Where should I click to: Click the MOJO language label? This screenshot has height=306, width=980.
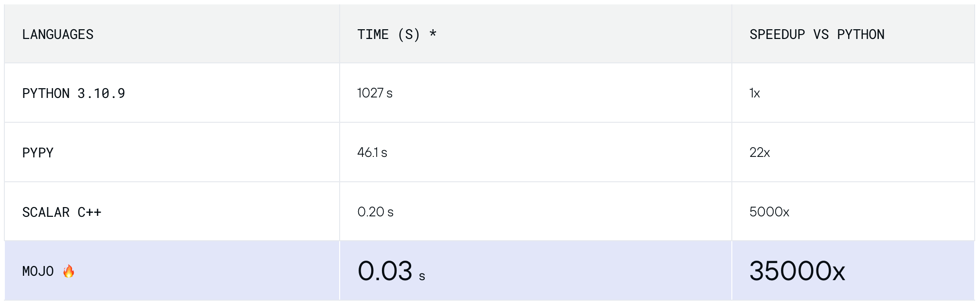[x=38, y=271]
